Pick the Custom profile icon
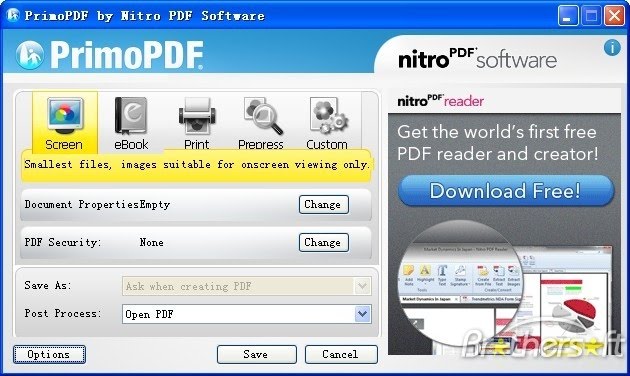Viewport: 630px width, 376px height. click(327, 123)
